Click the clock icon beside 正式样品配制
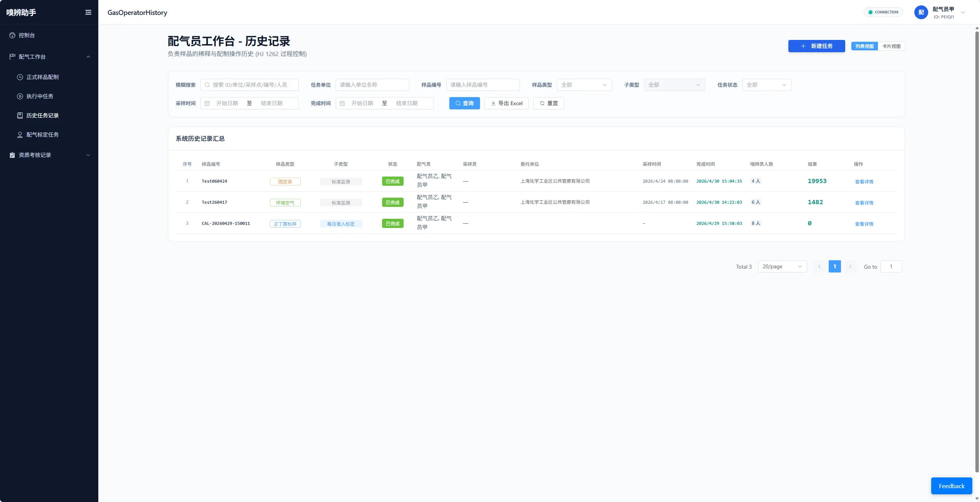The image size is (980, 502). click(x=20, y=77)
